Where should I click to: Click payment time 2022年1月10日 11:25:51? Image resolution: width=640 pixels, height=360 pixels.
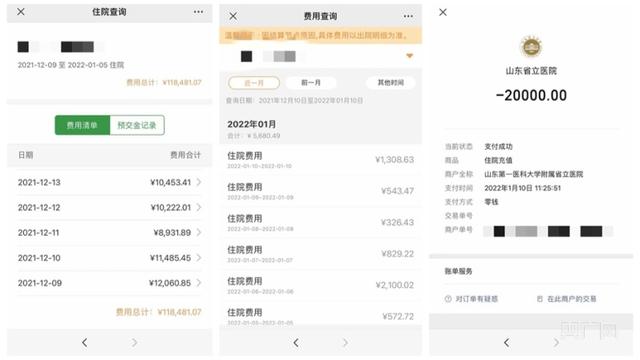point(522,188)
